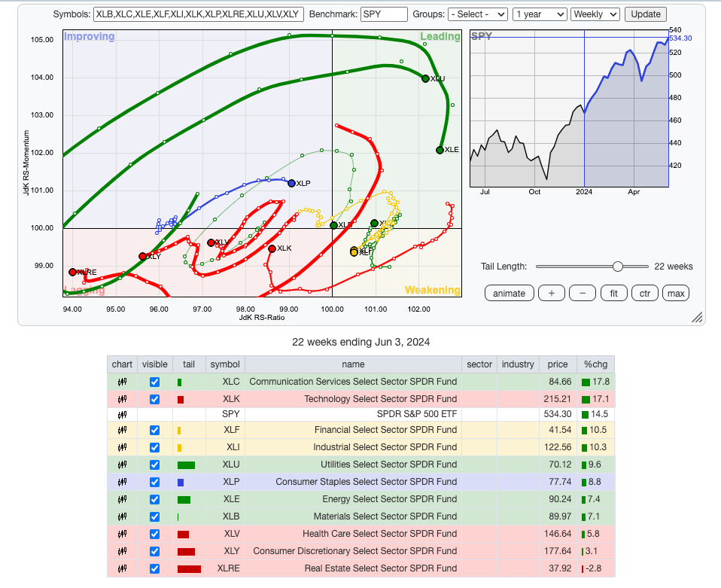Zoom in with the plus button
This screenshot has height=588, width=721.
point(552,294)
